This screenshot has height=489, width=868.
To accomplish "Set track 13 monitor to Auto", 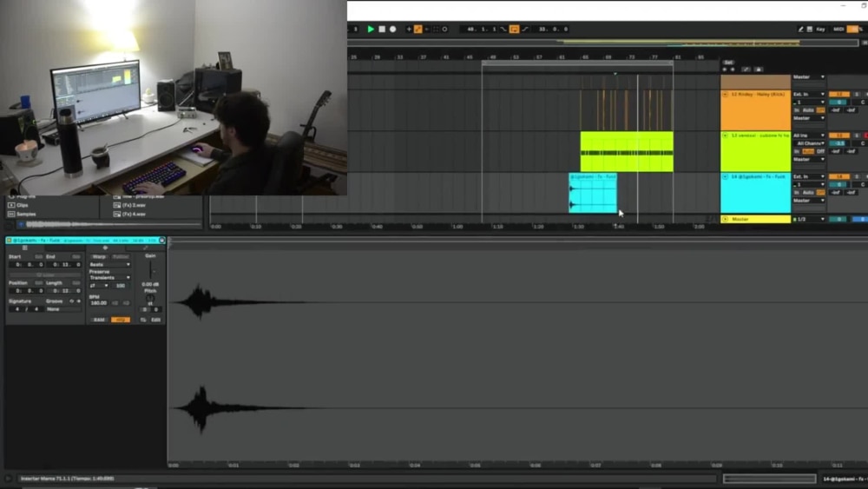I will tap(808, 151).
